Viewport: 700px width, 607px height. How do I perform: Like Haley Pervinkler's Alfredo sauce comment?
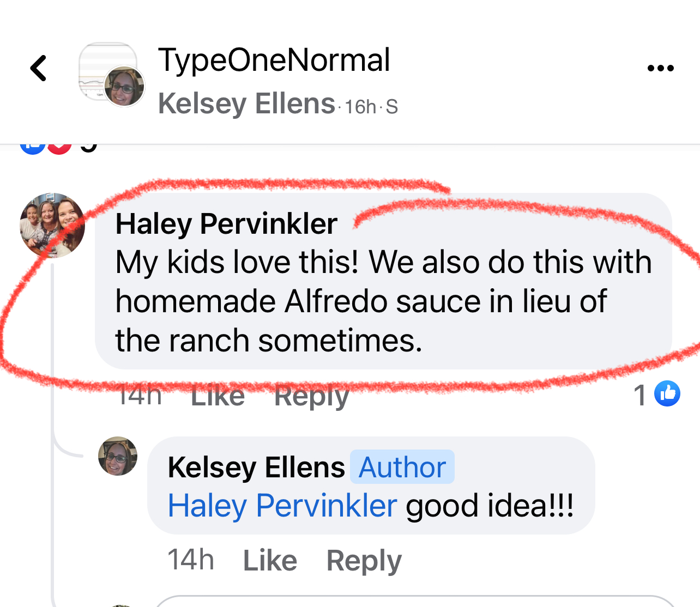218,396
